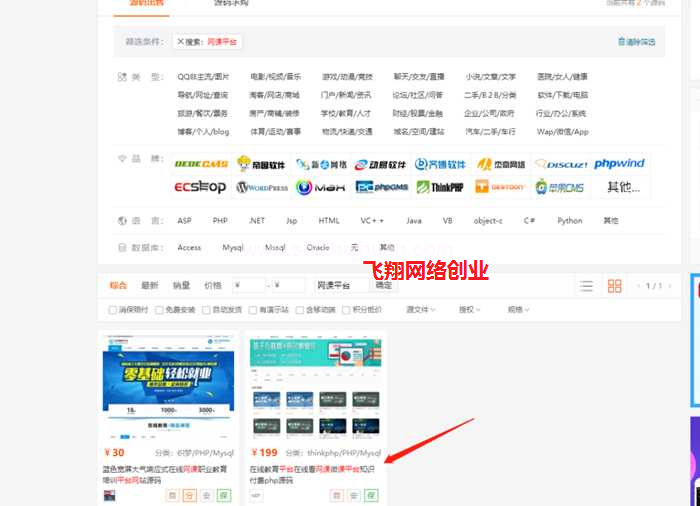Pick the 动易软件 brand logo
This screenshot has width=700, height=506.
click(380, 165)
